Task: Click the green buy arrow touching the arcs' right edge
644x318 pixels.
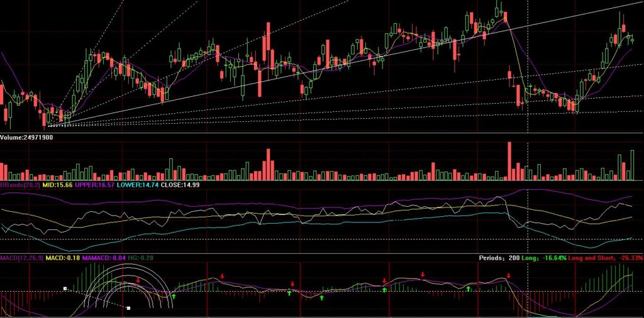Action: 174,296
